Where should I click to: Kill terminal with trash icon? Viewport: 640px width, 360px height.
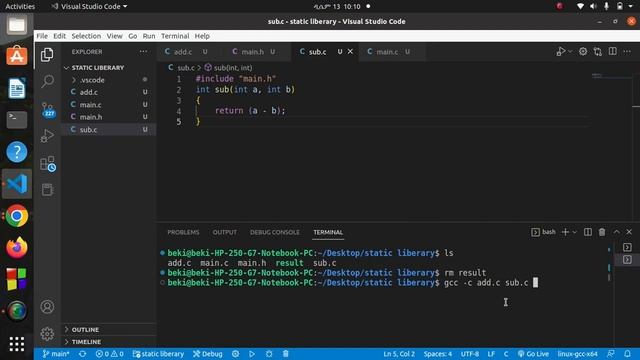click(x=602, y=232)
